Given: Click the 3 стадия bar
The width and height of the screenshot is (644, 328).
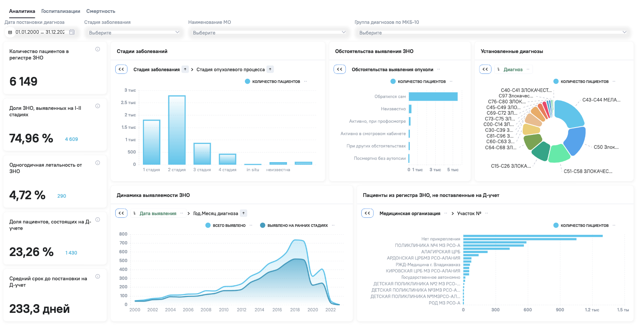Looking at the screenshot, I should tap(202, 154).
